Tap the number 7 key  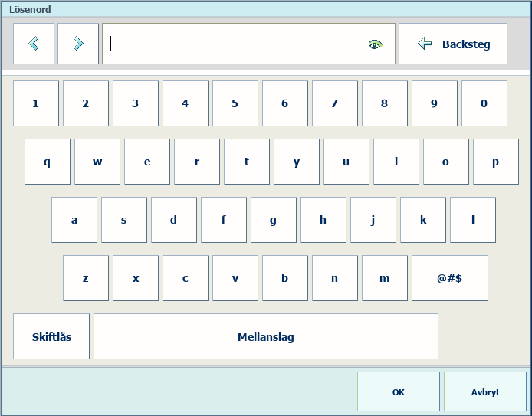pos(335,103)
